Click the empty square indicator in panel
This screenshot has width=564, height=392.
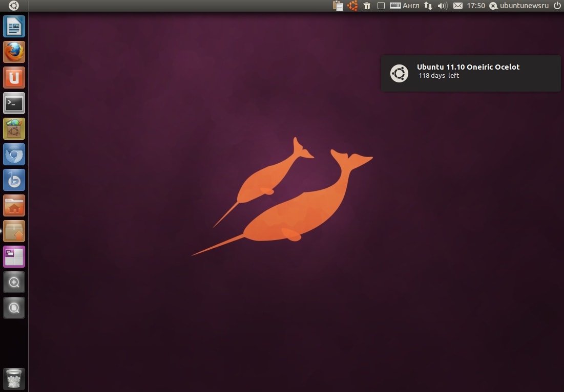tap(381, 6)
